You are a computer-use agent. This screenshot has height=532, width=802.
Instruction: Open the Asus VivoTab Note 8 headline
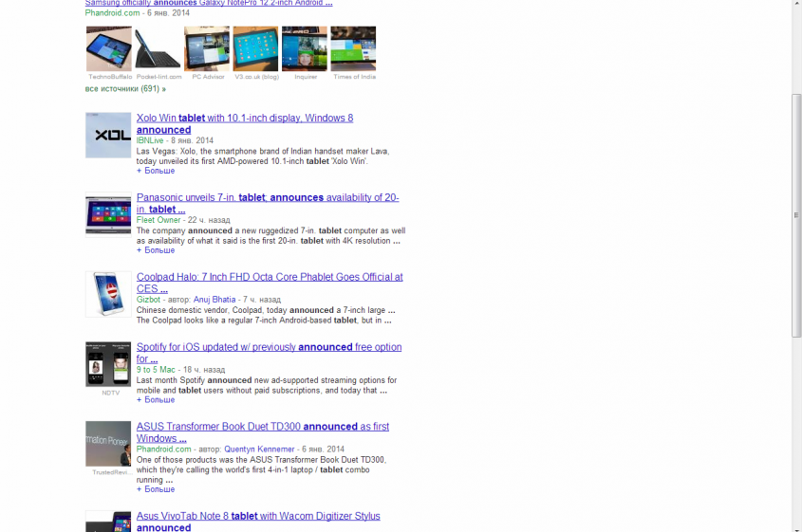(258, 516)
